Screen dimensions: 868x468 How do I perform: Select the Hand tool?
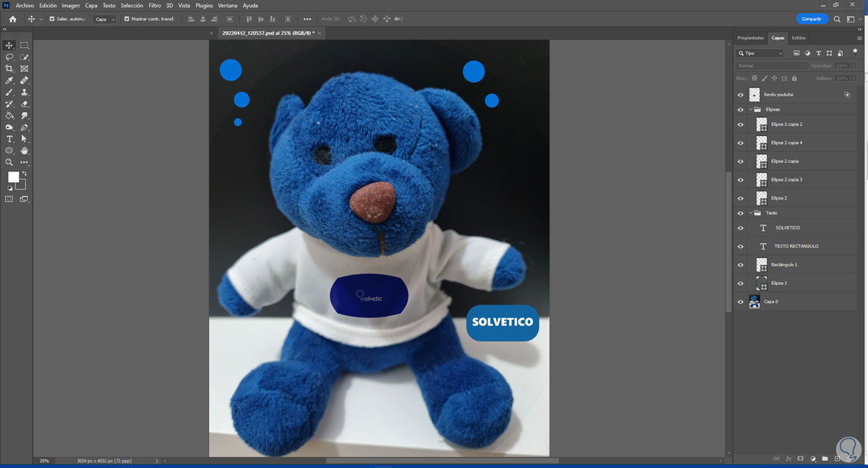(25, 150)
